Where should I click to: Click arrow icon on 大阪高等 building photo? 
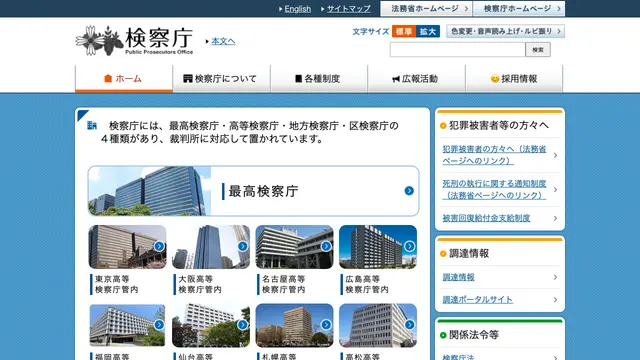(242, 246)
